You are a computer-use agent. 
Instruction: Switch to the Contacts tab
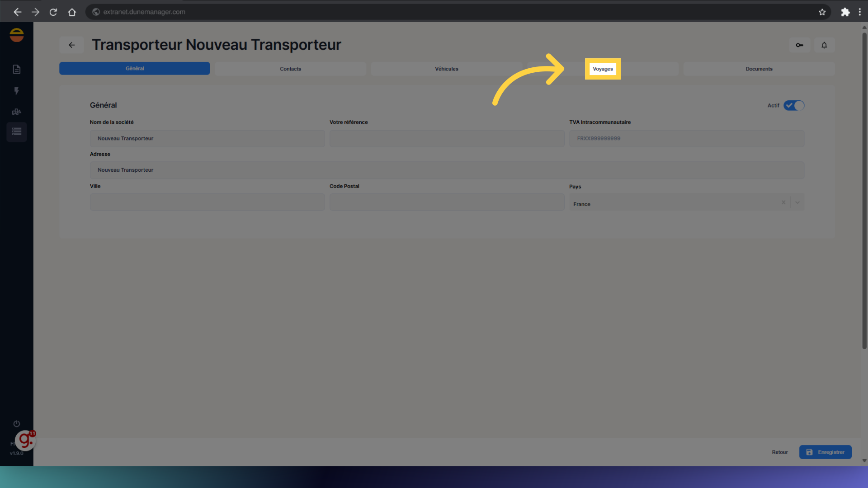coord(290,69)
